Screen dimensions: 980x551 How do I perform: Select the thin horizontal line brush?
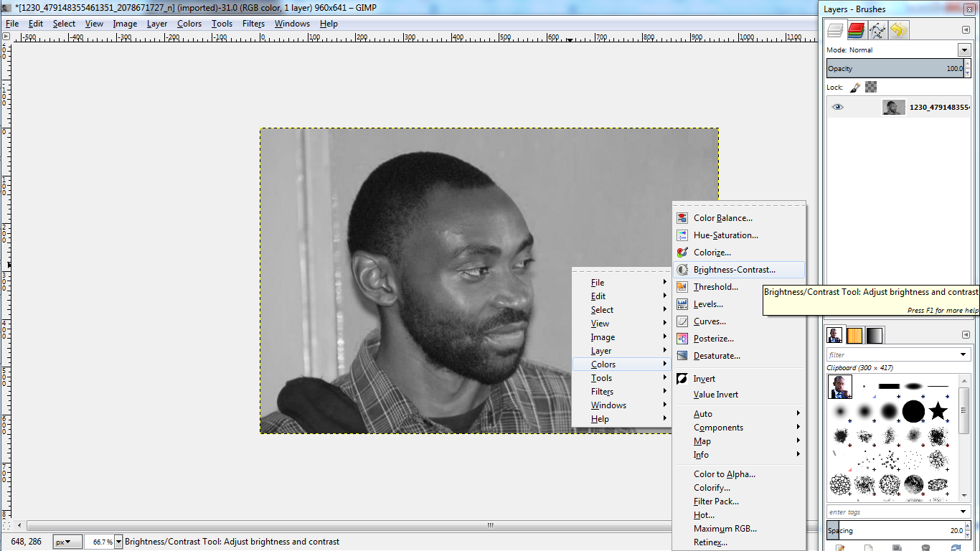pyautogui.click(x=938, y=387)
